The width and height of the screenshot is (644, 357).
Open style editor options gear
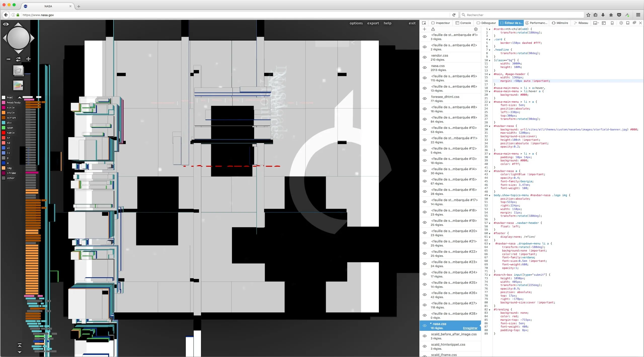(x=476, y=29)
